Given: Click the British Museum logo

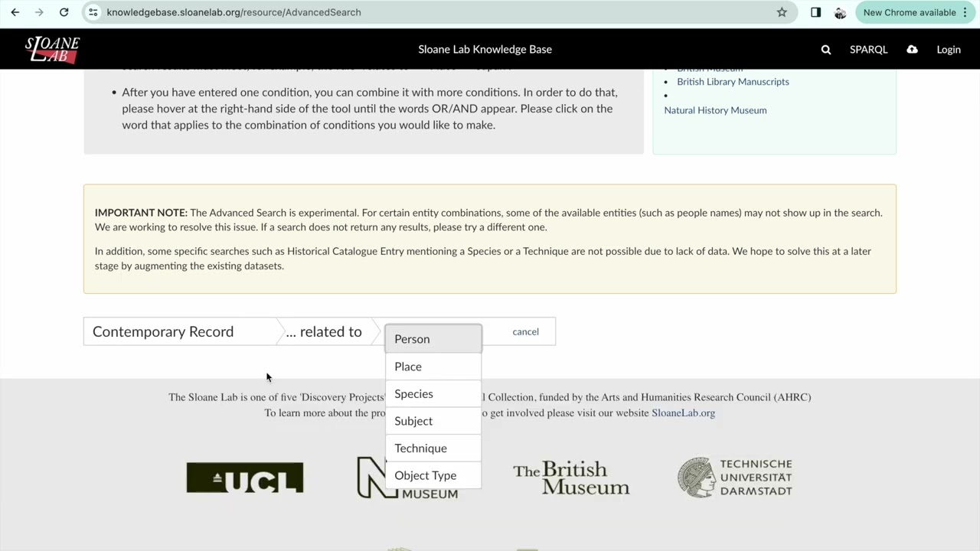Looking at the screenshot, I should tap(571, 478).
